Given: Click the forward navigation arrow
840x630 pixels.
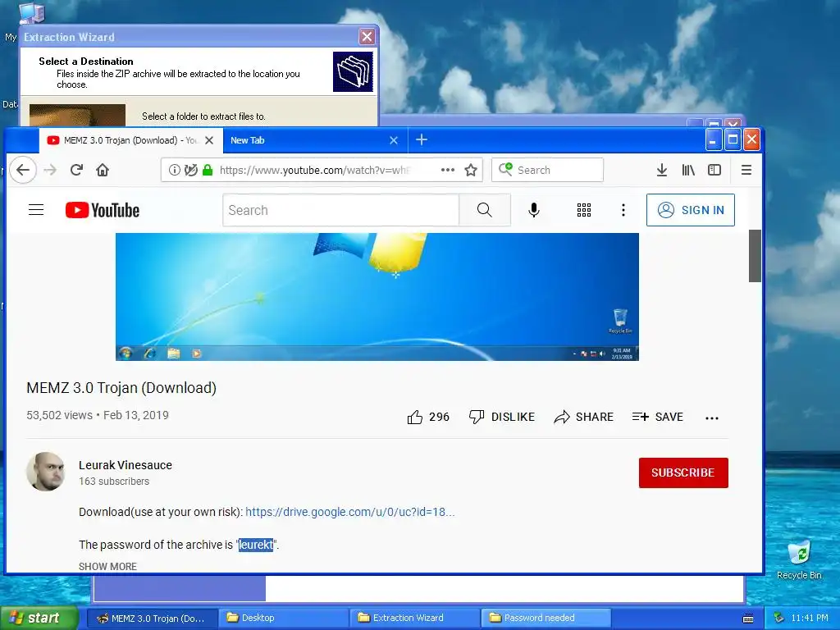Looking at the screenshot, I should (50, 170).
